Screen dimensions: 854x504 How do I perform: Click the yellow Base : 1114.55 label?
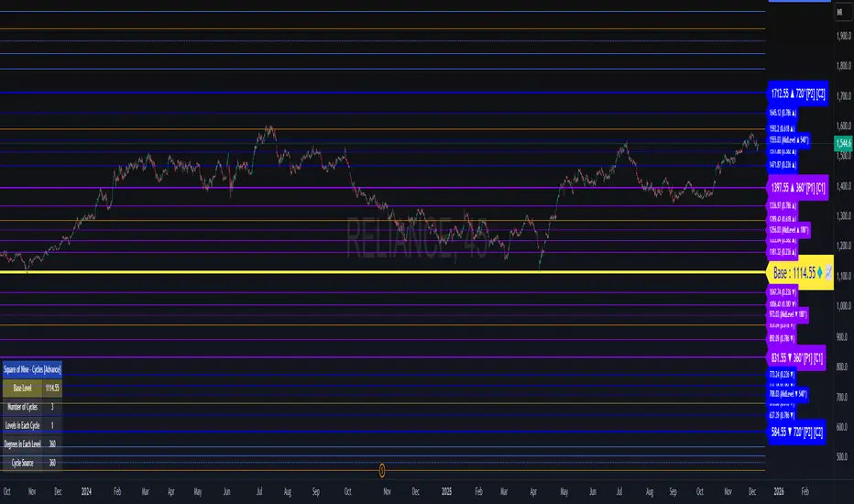[x=800, y=272]
